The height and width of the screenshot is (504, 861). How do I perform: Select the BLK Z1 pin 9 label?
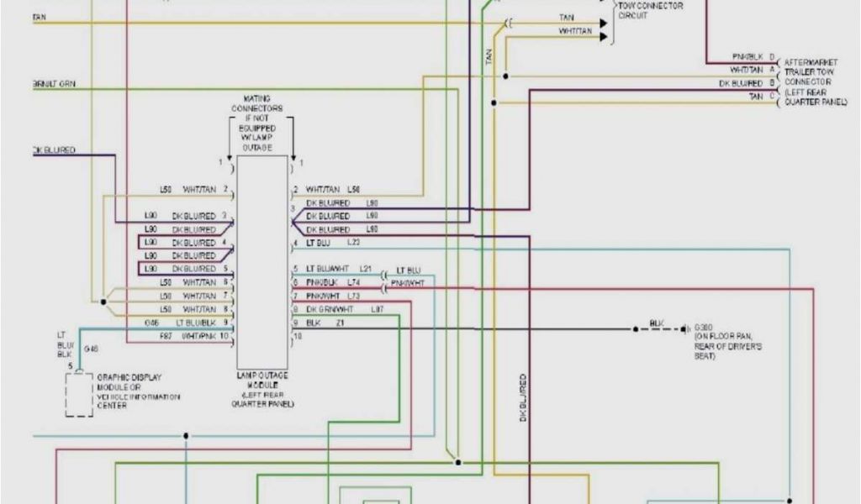tap(324, 323)
